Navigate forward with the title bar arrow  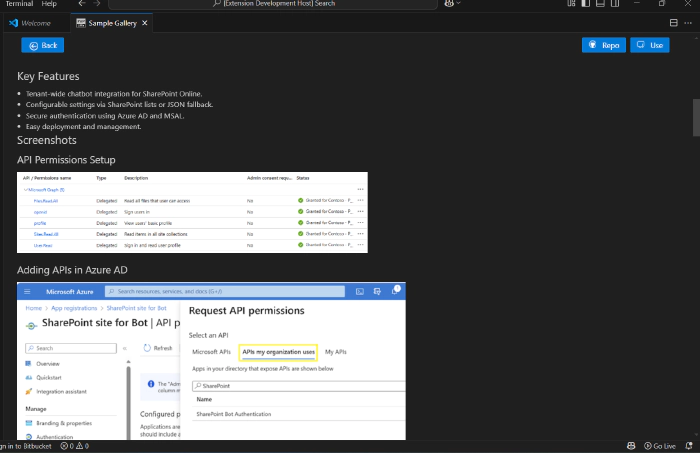(x=97, y=4)
